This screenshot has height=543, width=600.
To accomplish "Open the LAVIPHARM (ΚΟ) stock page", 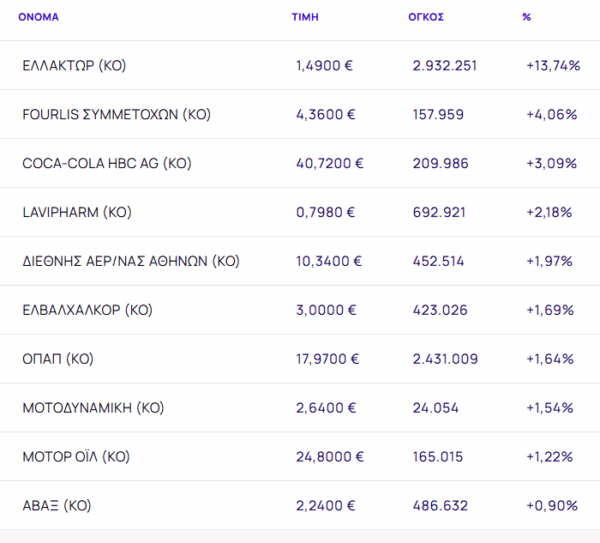I will coord(77,212).
